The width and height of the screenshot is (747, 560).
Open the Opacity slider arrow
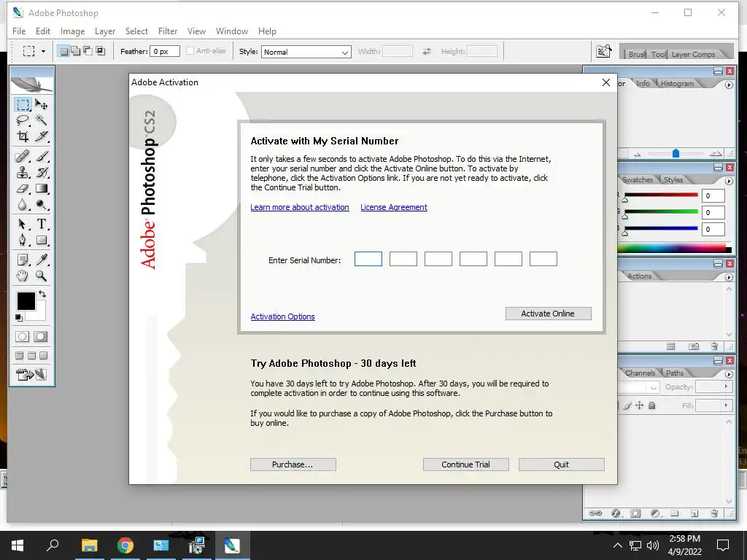tap(726, 386)
